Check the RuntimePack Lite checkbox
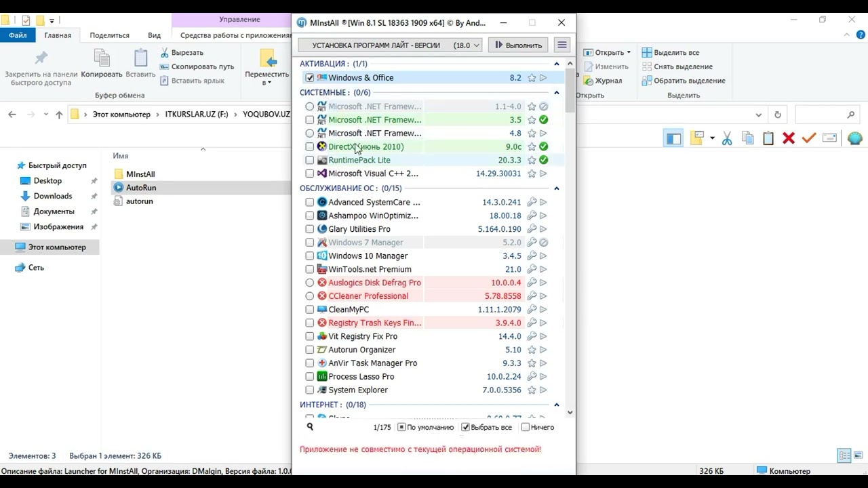 [x=310, y=160]
